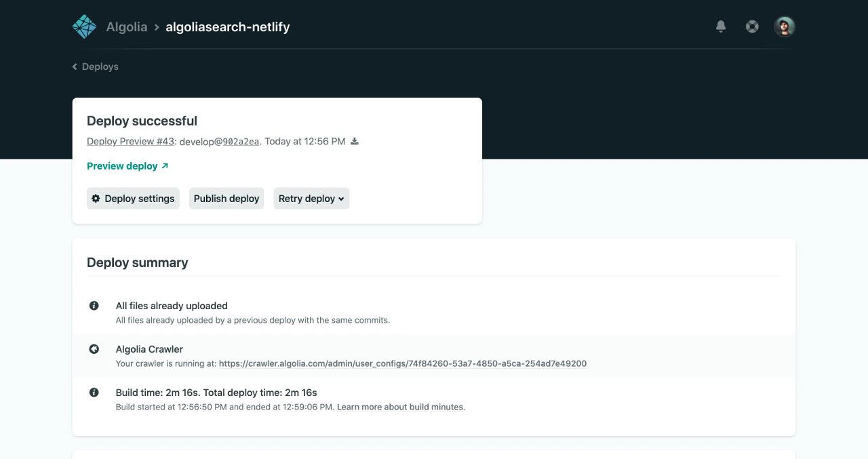Click the info icon beside Build time
The width and height of the screenshot is (868, 459).
(94, 393)
